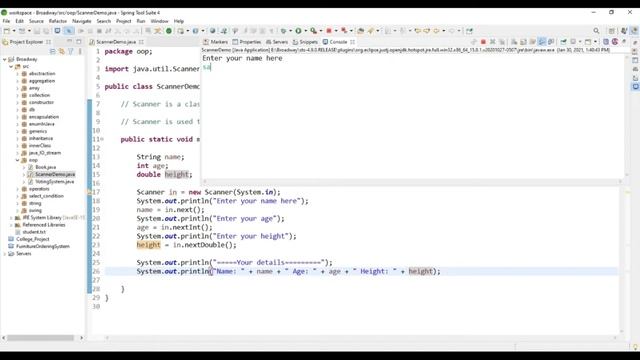
Task: Open the Run button dropdown arrow
Action: [x=305, y=31]
